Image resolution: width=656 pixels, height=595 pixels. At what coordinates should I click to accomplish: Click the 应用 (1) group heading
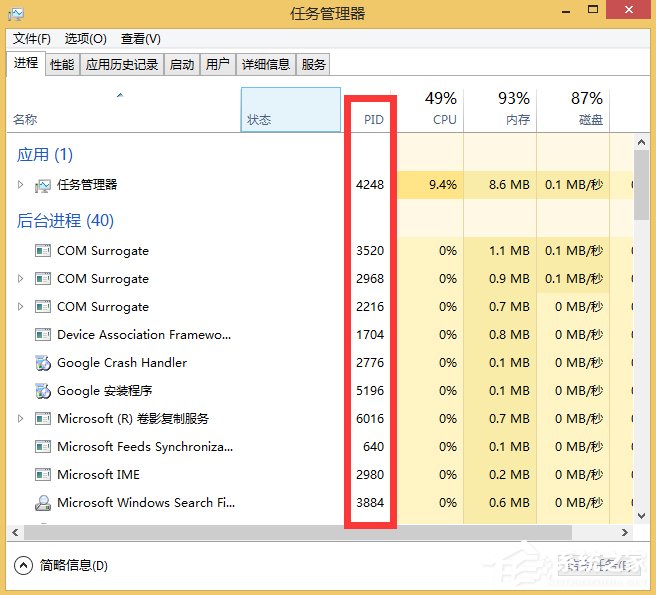[x=45, y=155]
